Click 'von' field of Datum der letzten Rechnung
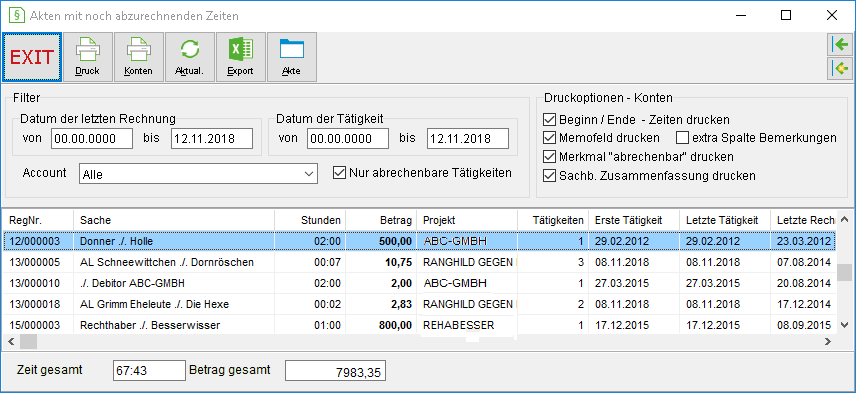This screenshot has height=394, width=856. point(92,139)
